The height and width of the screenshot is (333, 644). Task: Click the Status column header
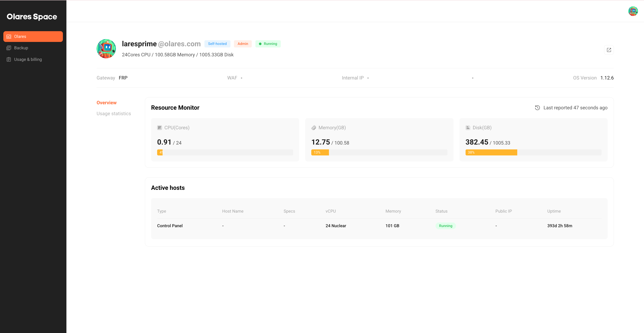click(x=441, y=211)
